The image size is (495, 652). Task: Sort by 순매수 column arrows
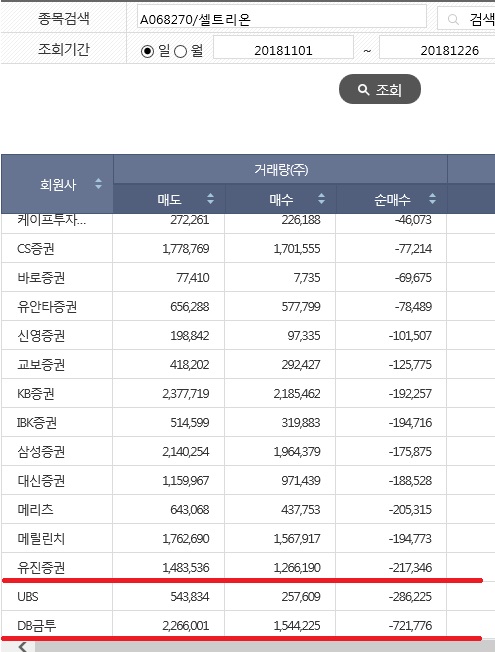432,199
